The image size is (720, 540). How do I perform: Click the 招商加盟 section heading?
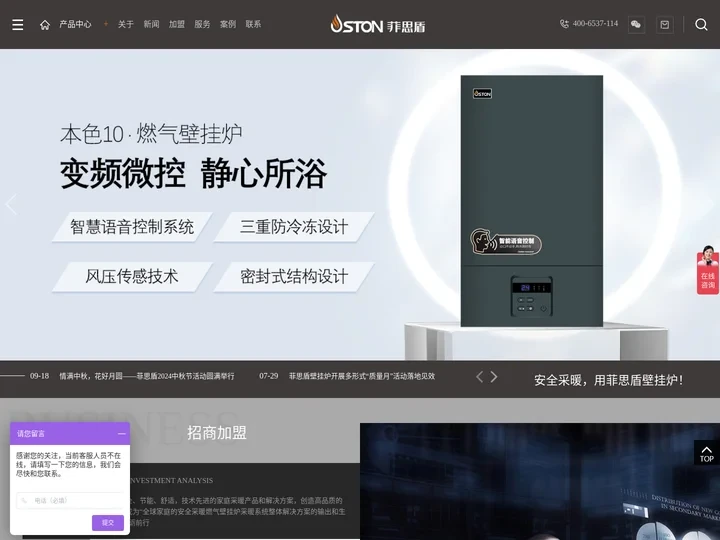coord(217,433)
